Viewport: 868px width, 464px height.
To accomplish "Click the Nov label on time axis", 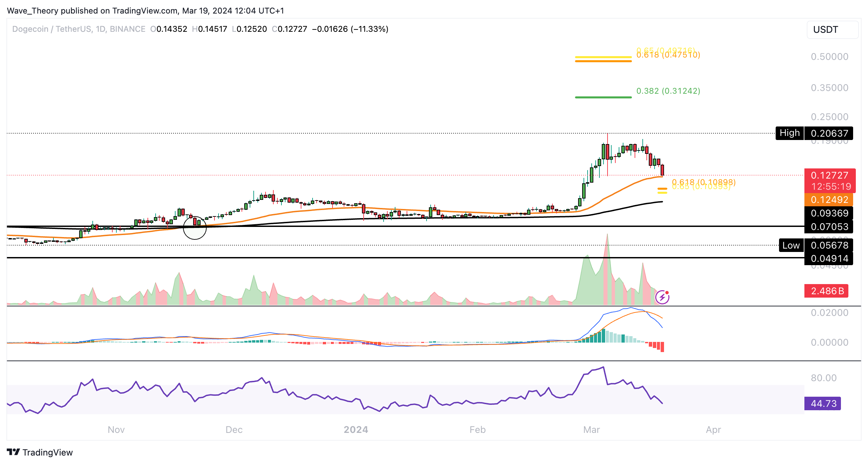I will 116,430.
